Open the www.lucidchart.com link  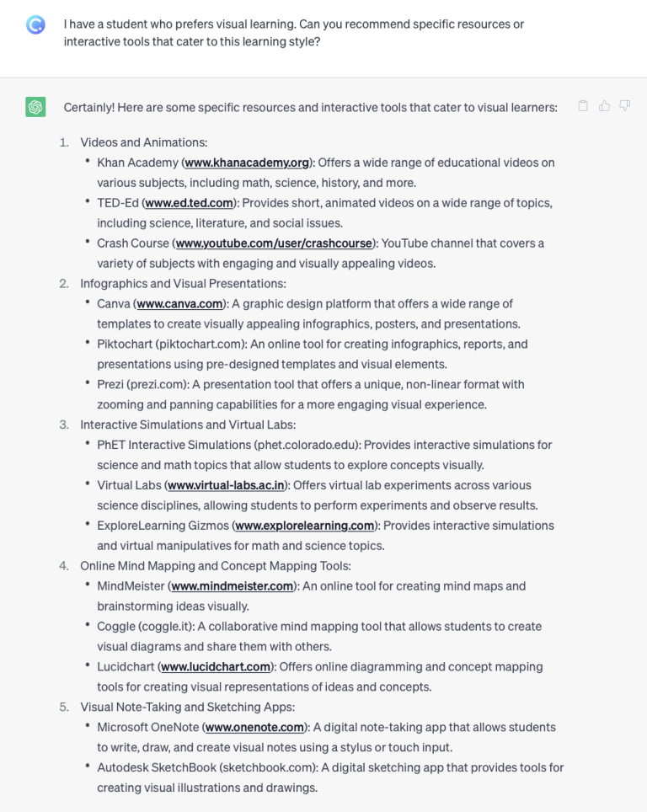pos(216,667)
